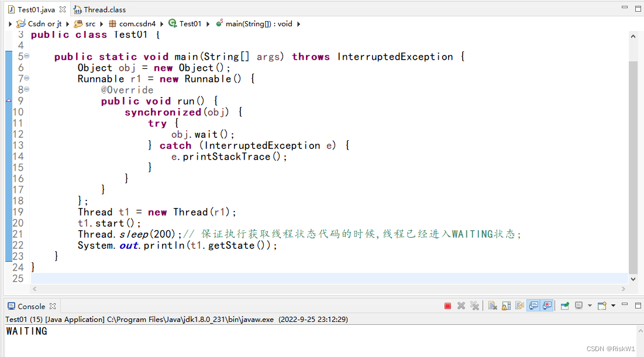Expand the arrow before Csdn or jt breadcrumb
The width and height of the screenshot is (644, 357).
(x=11, y=24)
